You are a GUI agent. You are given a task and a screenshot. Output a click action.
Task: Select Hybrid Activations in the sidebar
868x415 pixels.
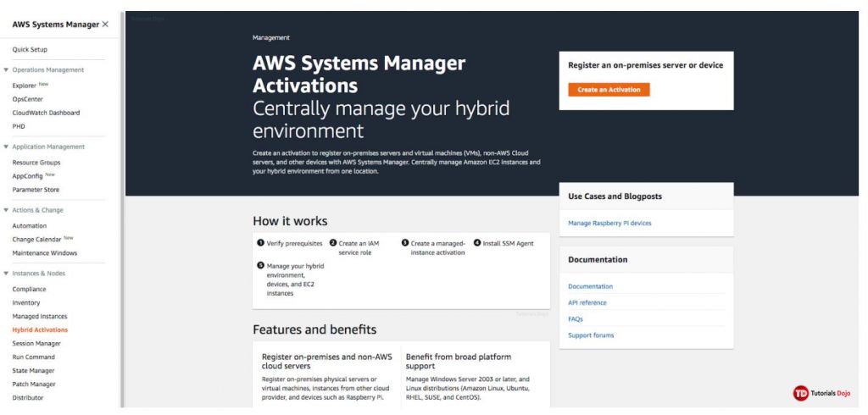[40, 330]
